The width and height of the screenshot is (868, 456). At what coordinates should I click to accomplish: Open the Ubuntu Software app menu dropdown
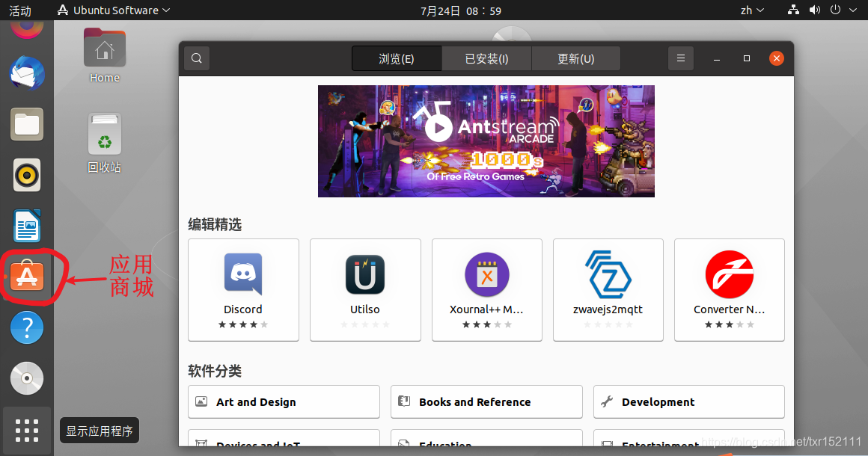pos(114,10)
